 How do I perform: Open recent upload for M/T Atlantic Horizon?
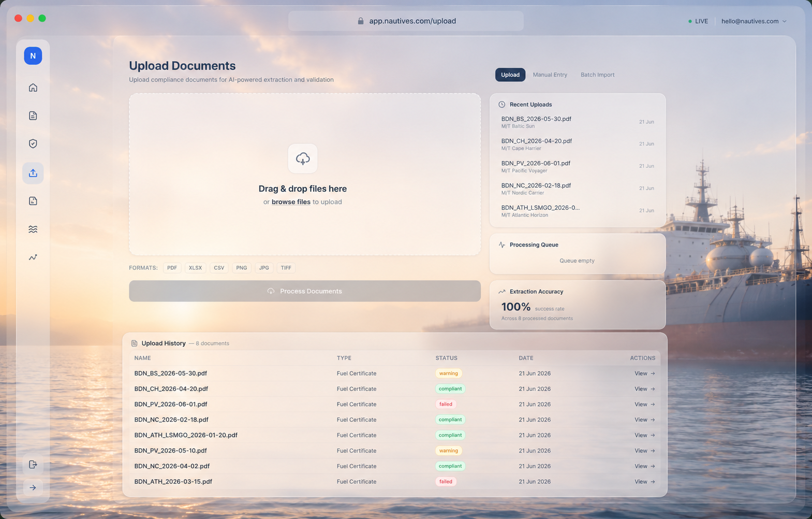(577, 211)
